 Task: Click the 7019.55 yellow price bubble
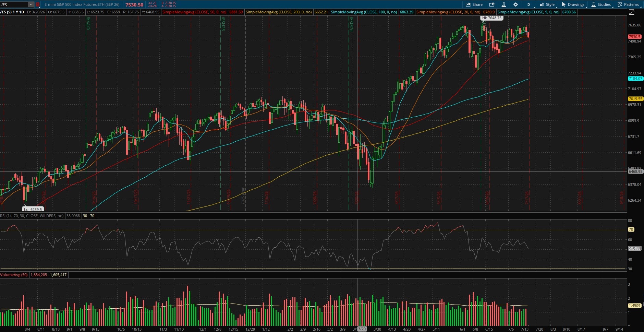tap(635, 99)
